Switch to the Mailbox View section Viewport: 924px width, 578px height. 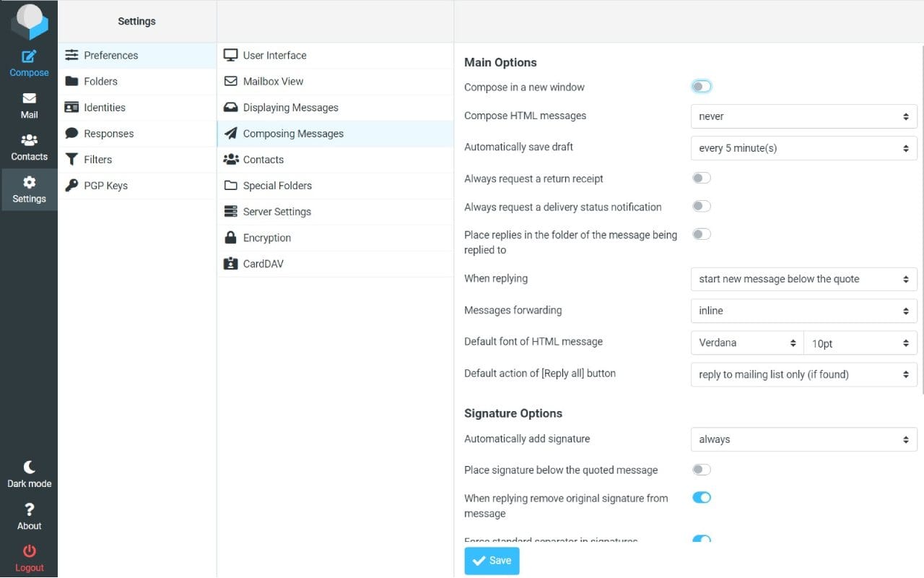tap(274, 81)
